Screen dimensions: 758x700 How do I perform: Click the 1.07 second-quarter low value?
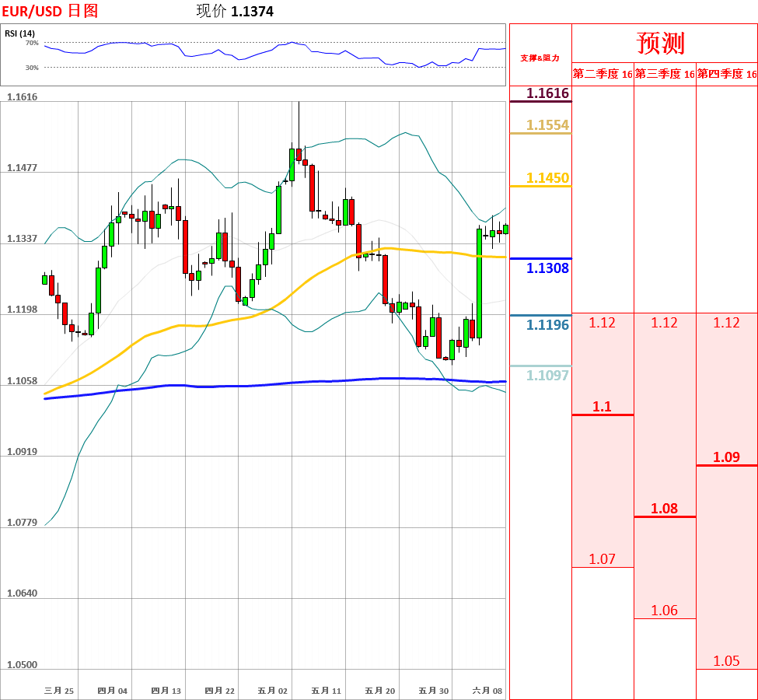click(602, 559)
